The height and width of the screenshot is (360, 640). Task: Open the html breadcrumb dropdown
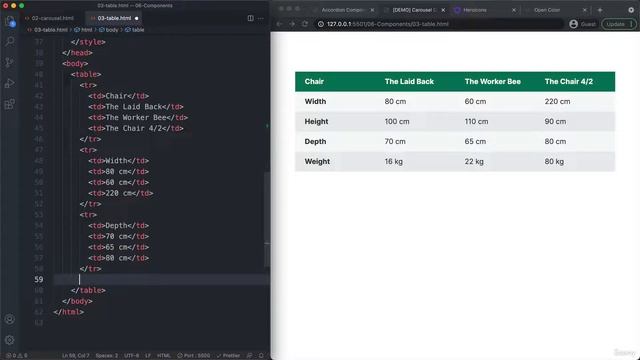tap(84, 30)
